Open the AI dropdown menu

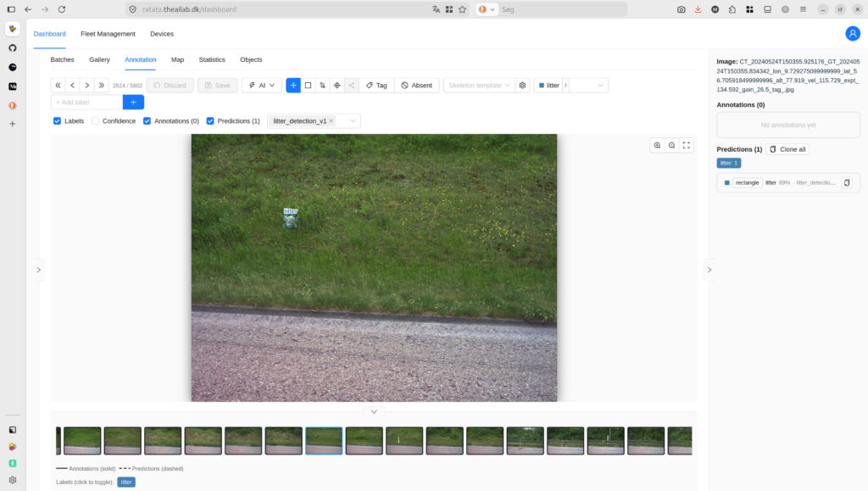pyautogui.click(x=262, y=86)
